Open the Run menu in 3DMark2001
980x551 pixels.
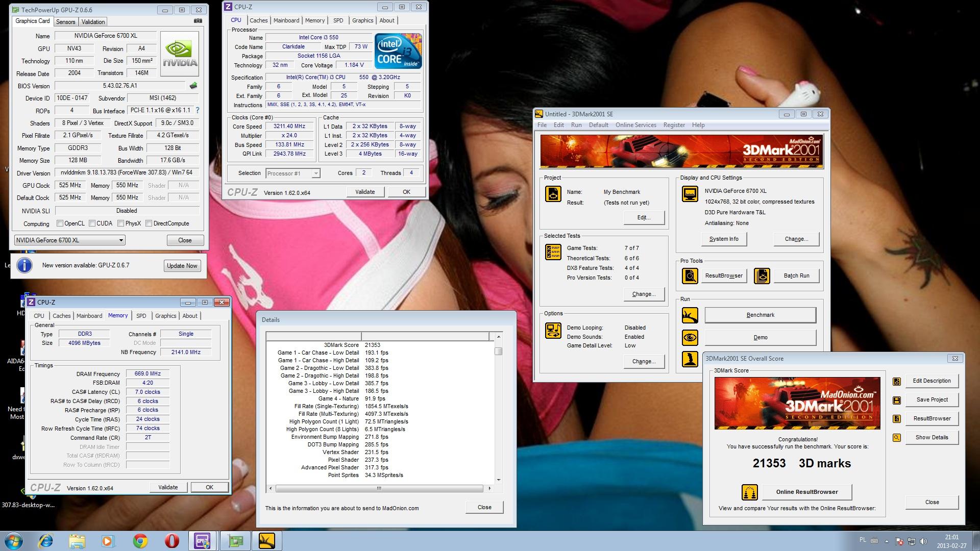(576, 125)
